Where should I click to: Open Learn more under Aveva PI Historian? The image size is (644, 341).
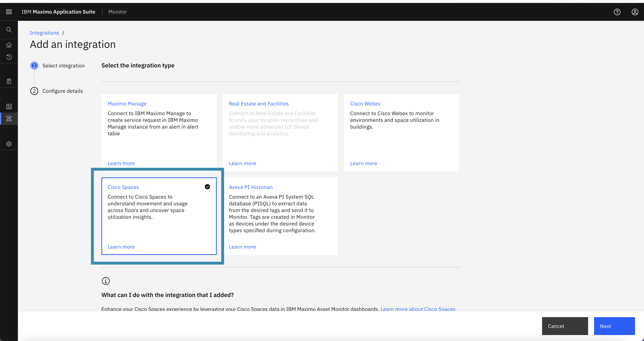click(x=242, y=247)
